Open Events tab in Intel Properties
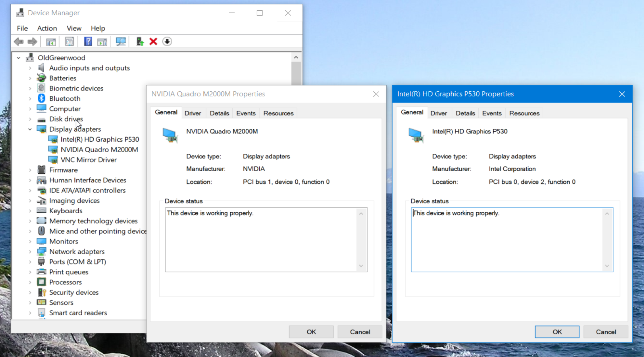 click(x=492, y=113)
